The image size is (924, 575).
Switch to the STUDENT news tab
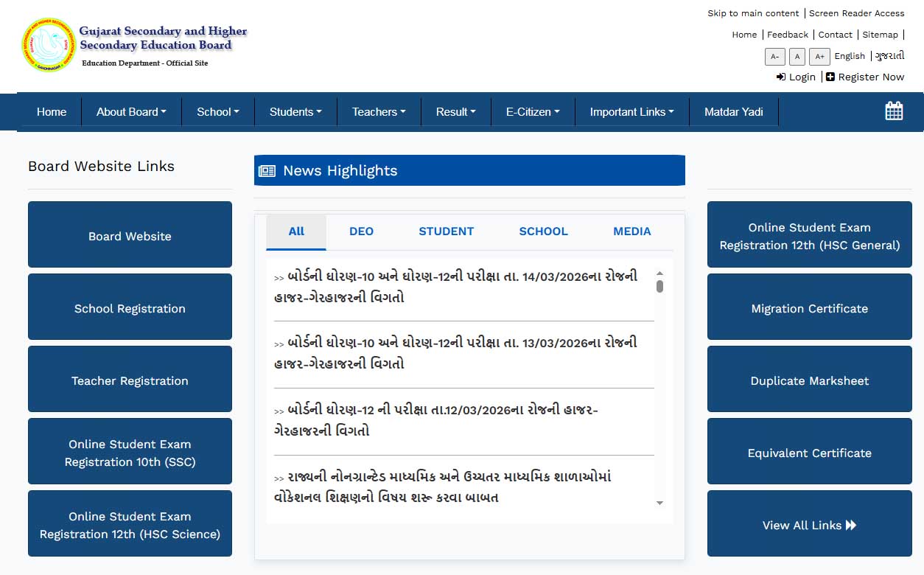point(446,231)
